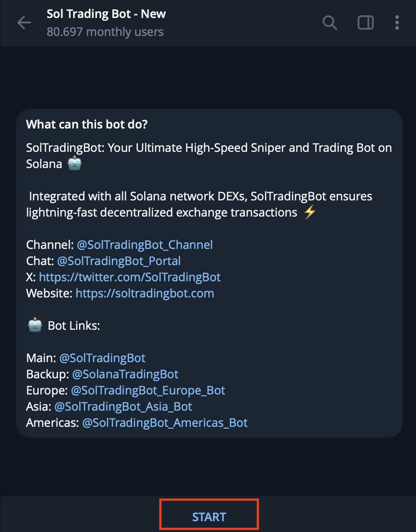Viewport: 416px width, 532px height.
Task: Open the search icon in header
Action: [329, 23]
